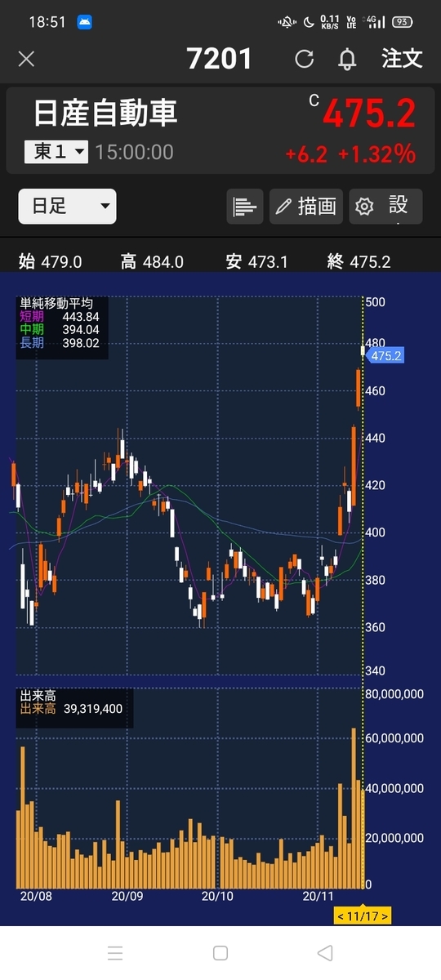Tap the large 475.2 current price
This screenshot has height=980, width=441.
(369, 114)
